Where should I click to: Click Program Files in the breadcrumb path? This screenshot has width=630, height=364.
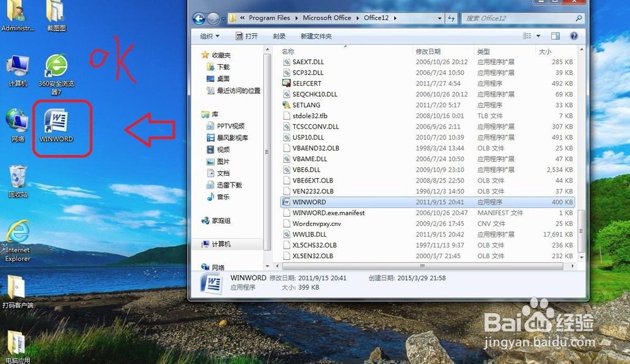coord(269,18)
